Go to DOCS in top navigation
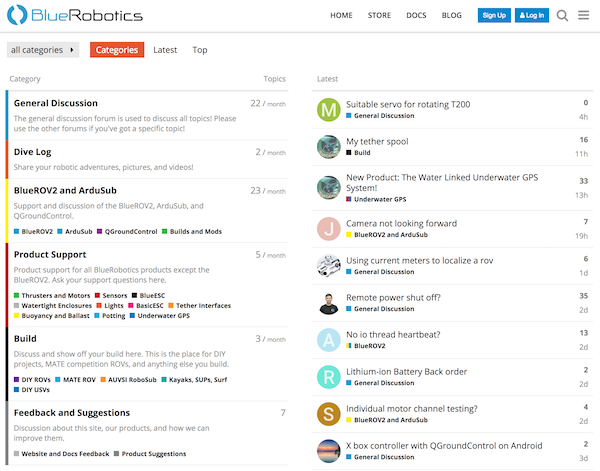 pyautogui.click(x=416, y=16)
